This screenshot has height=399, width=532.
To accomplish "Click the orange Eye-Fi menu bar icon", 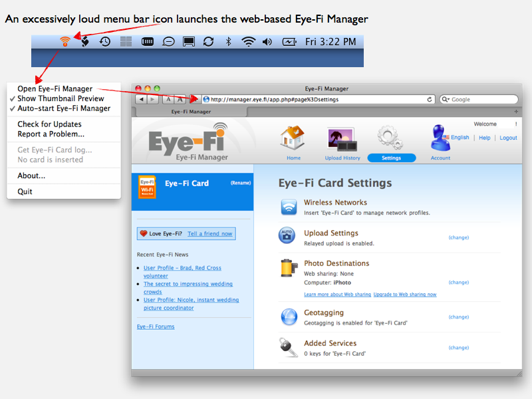I will 65,41.
